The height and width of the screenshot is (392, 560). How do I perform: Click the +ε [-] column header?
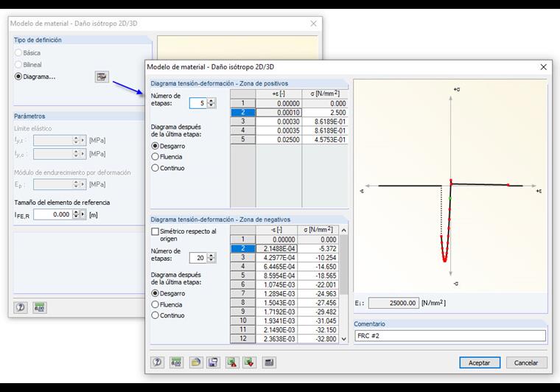279,94
